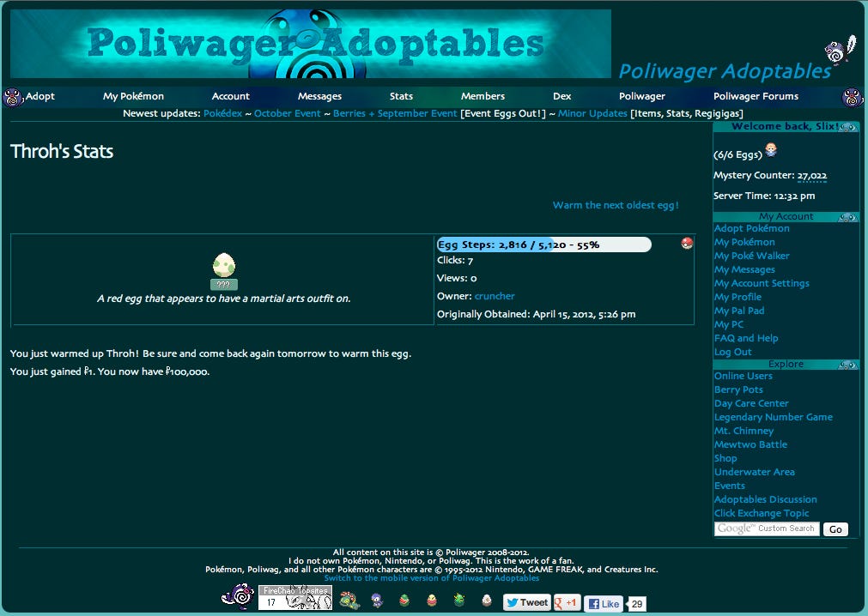Click the Google Custom Search field
This screenshot has width=868, height=616.
[x=767, y=528]
